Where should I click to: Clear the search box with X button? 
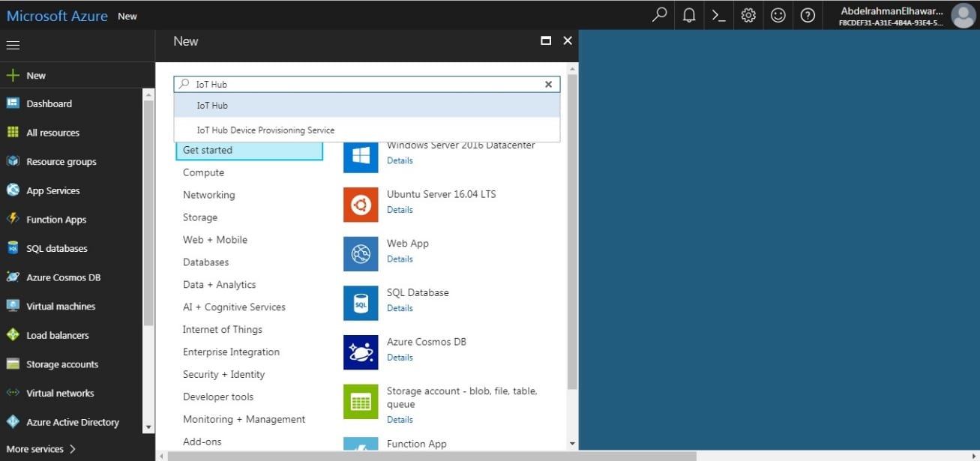coord(548,85)
